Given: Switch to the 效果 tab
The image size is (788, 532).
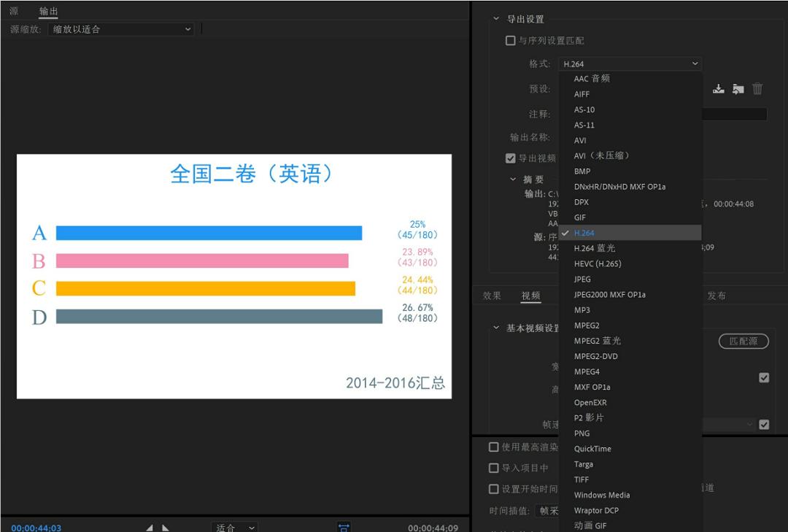Looking at the screenshot, I should [492, 296].
